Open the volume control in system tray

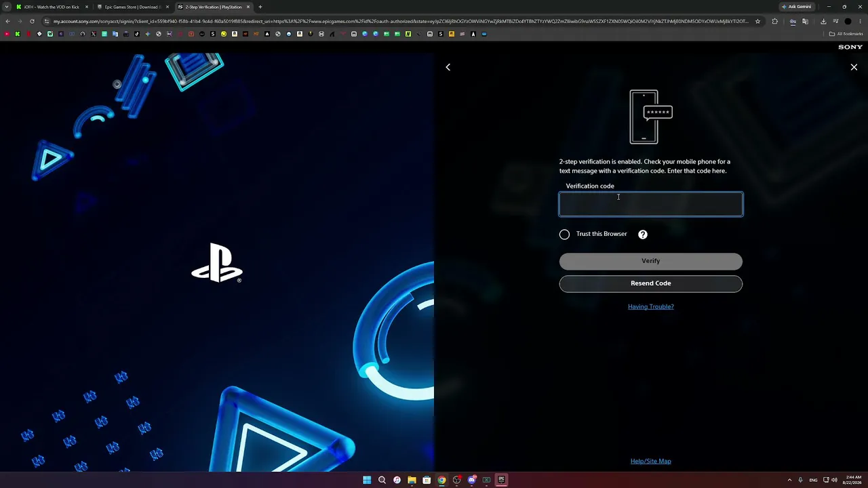tap(834, 480)
